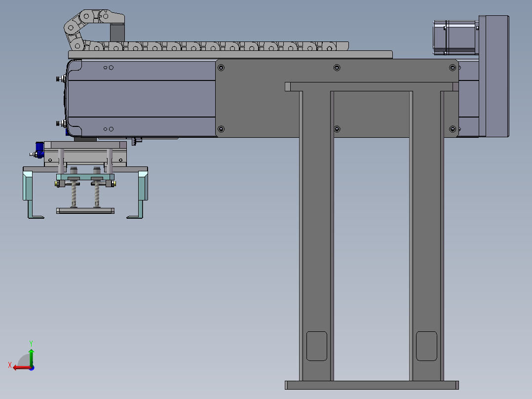Viewport: 532px width, 399px height.
Task: Select the base plate of the stand
Action: click(372, 385)
